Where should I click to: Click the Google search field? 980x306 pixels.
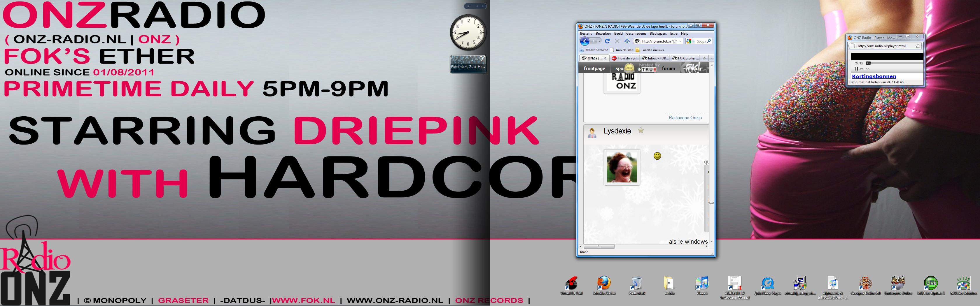[701, 41]
